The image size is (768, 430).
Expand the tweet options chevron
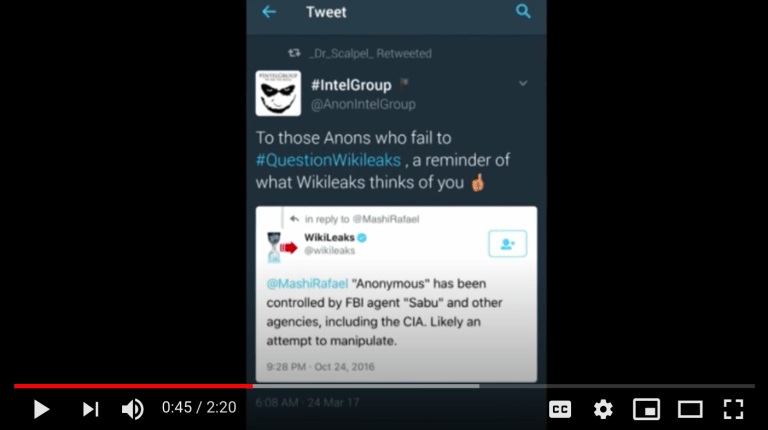523,83
